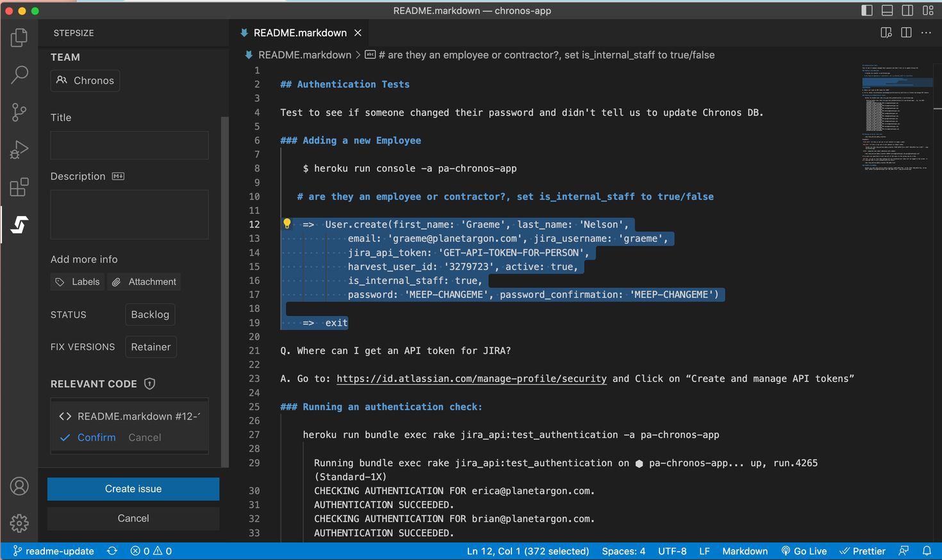Viewport: 942px width, 560px height.
Task: Open Customize Layout icon in title bar
Action: pos(928,10)
